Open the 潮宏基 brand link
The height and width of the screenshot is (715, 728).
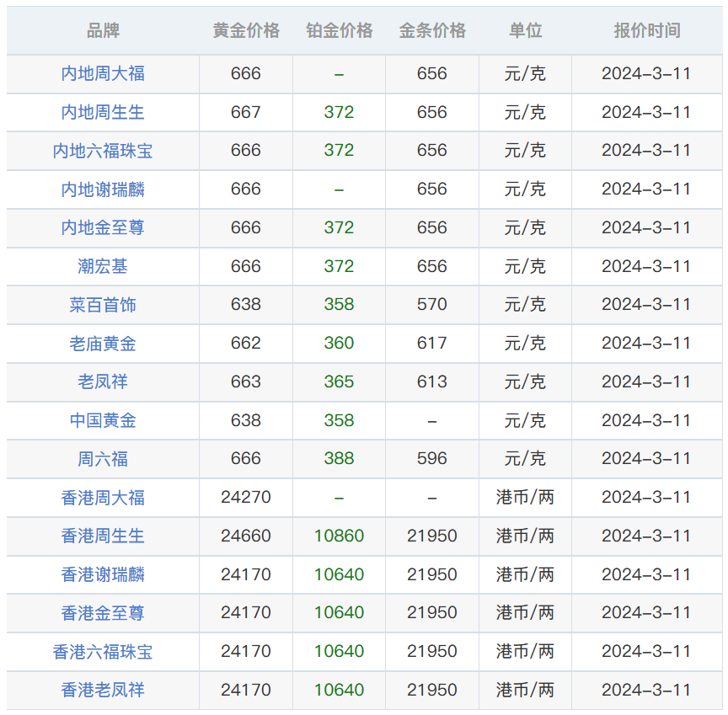pyautogui.click(x=103, y=266)
